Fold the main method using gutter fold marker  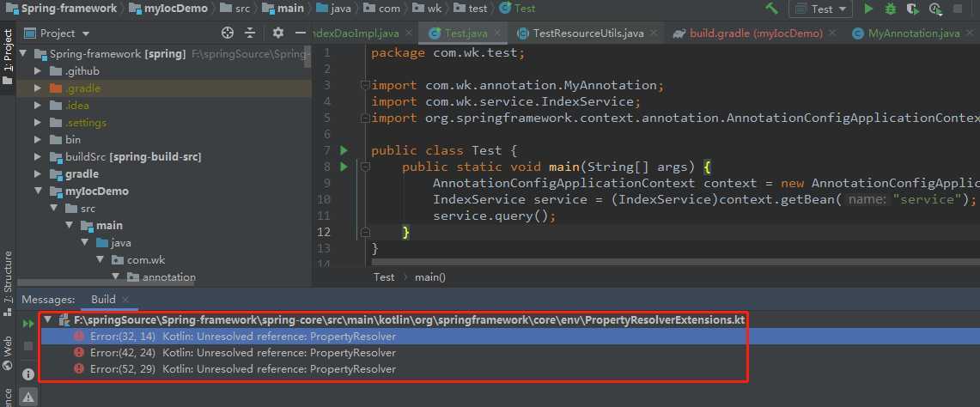click(366, 167)
